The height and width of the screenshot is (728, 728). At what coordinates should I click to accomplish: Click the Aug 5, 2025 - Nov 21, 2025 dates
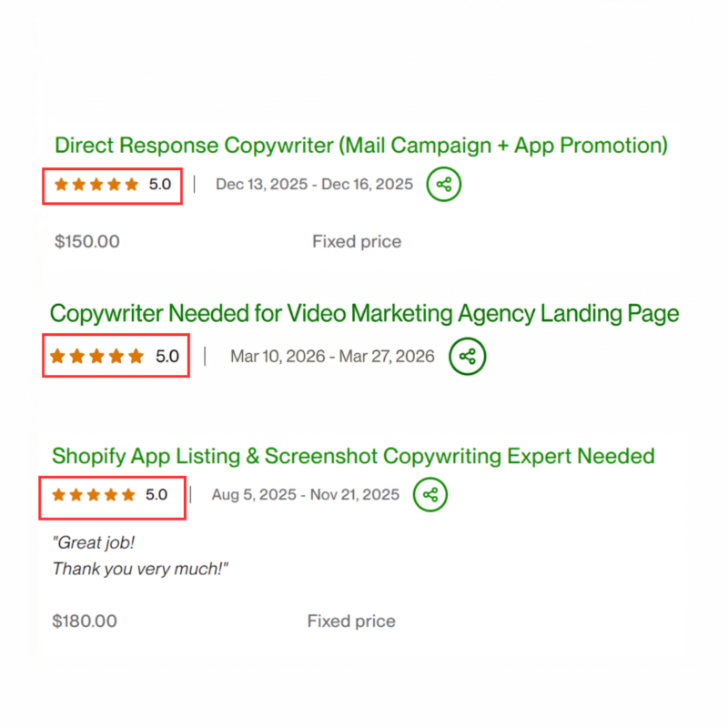[305, 495]
